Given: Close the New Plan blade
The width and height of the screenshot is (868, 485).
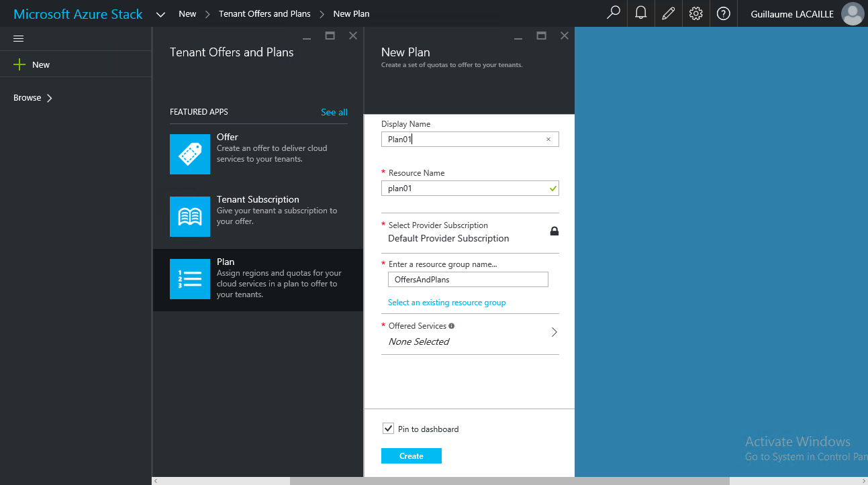Looking at the screenshot, I should point(565,36).
